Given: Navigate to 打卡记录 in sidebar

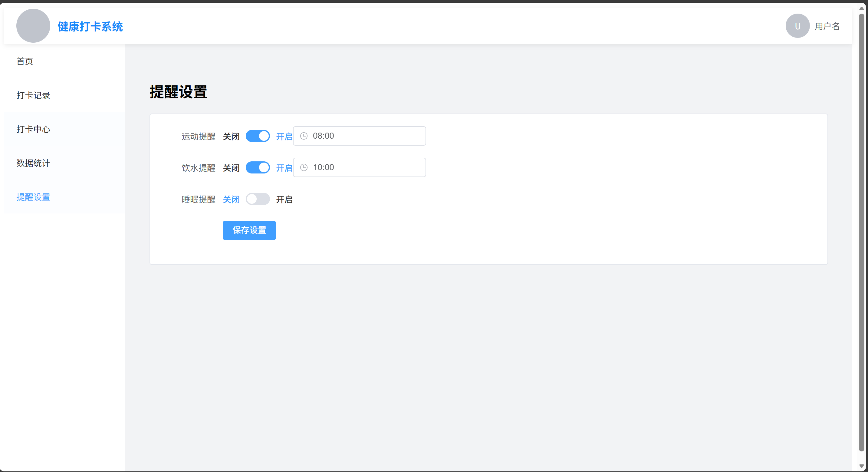Looking at the screenshot, I should tap(33, 95).
